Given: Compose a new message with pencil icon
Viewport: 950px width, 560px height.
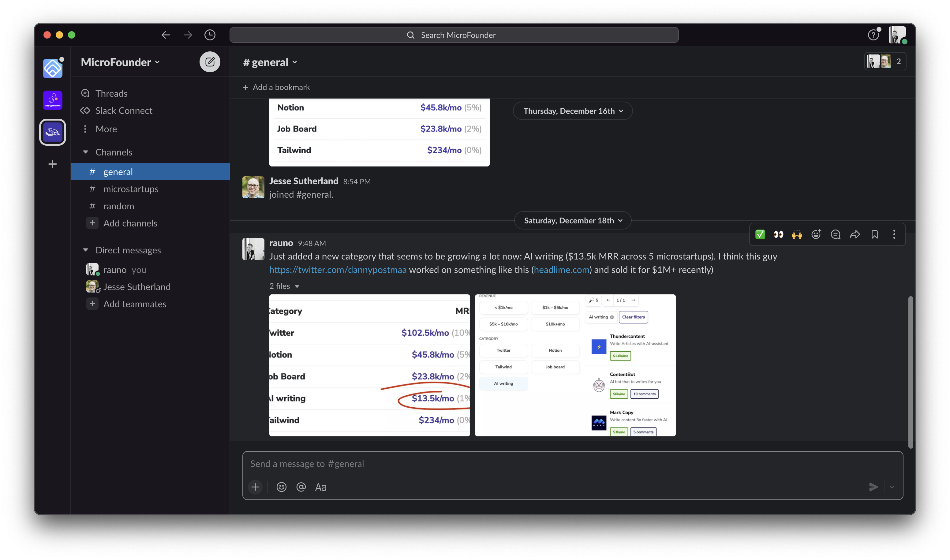Looking at the screenshot, I should pos(210,62).
